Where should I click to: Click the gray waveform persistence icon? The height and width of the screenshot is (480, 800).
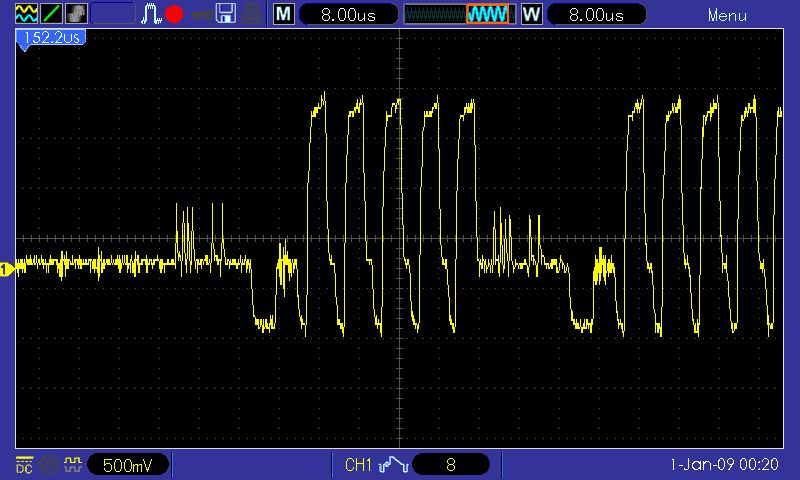click(76, 14)
